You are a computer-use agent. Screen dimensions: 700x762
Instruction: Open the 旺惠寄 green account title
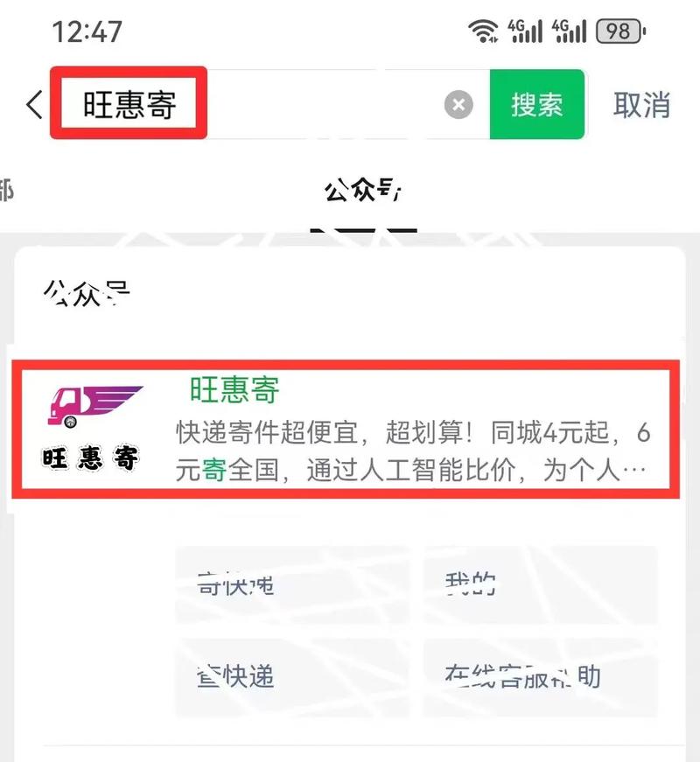[x=234, y=389]
